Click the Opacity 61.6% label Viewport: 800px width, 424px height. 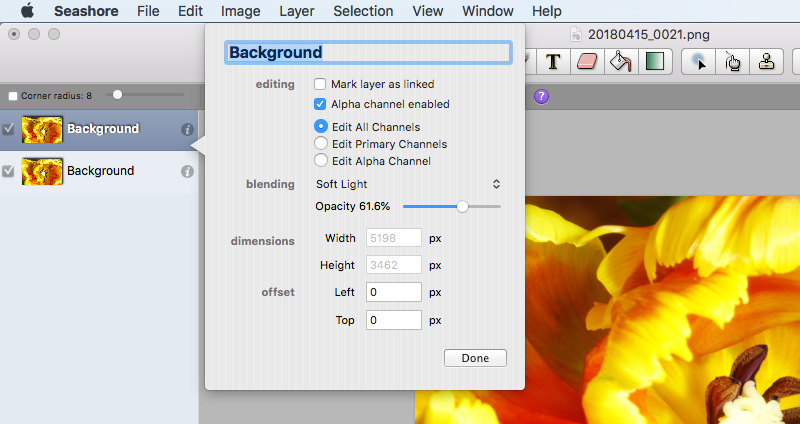pos(353,207)
